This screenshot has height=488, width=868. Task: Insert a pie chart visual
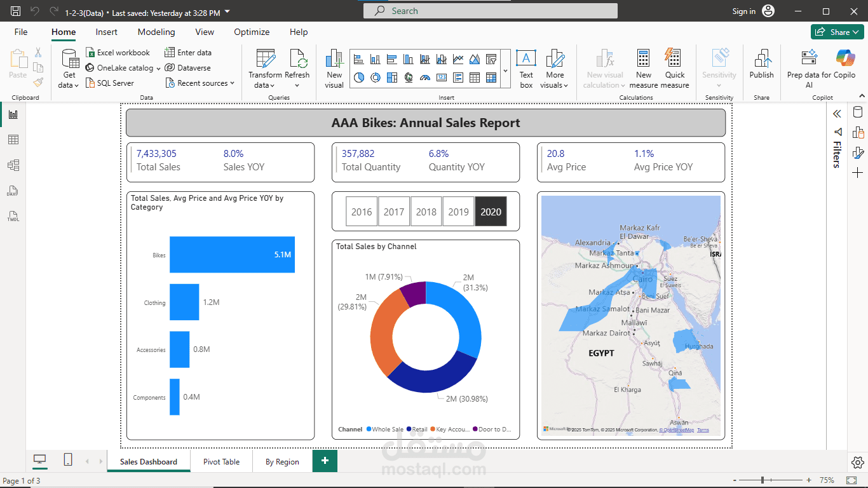click(358, 78)
